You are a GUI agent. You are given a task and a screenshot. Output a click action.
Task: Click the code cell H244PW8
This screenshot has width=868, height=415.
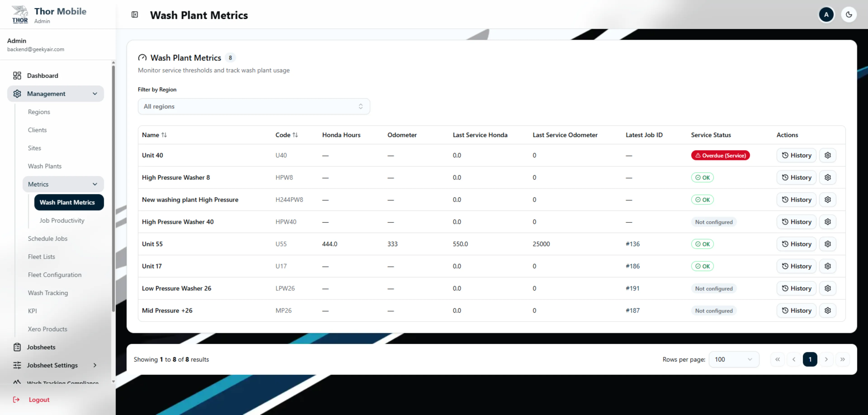click(x=289, y=200)
